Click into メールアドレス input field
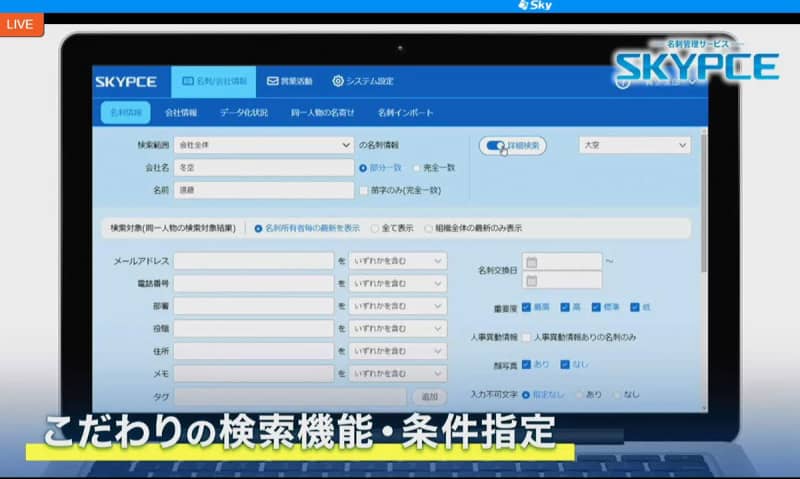800x479 pixels. click(x=254, y=261)
